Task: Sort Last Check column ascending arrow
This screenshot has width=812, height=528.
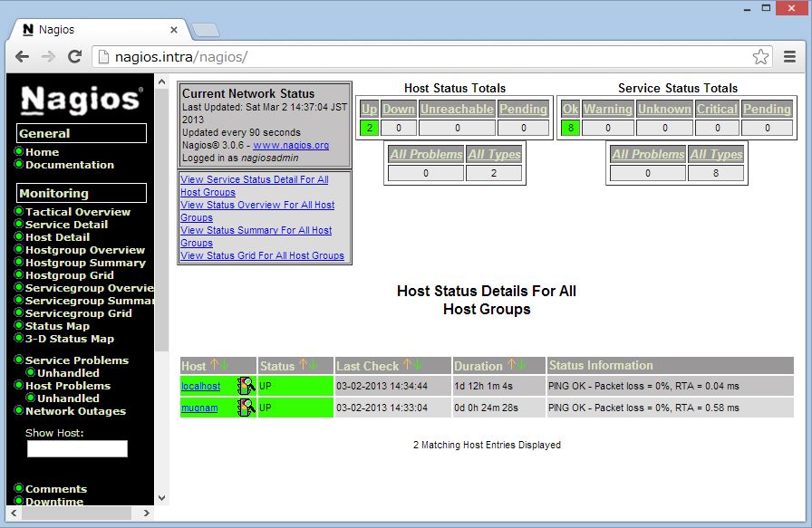Action: pos(407,364)
